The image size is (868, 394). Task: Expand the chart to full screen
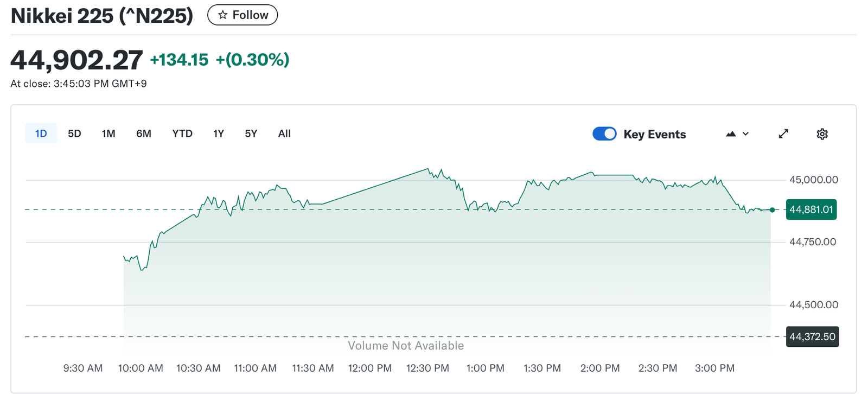pyautogui.click(x=783, y=134)
